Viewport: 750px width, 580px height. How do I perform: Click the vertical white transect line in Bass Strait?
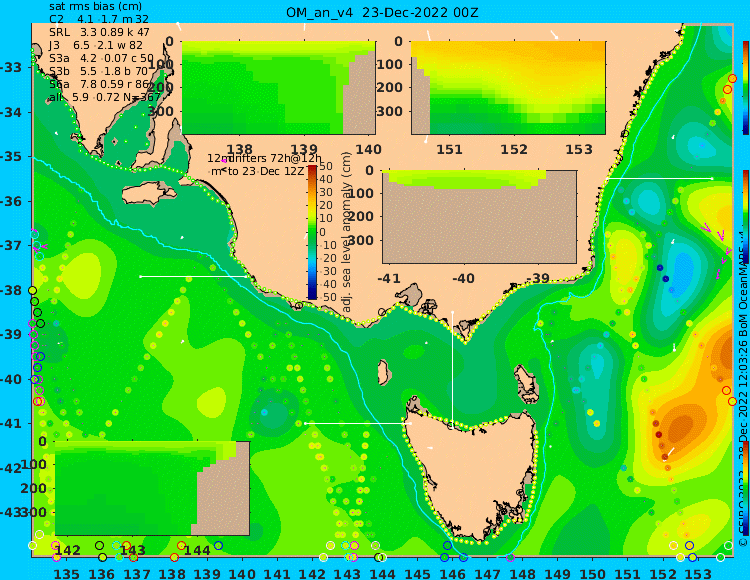[452, 368]
